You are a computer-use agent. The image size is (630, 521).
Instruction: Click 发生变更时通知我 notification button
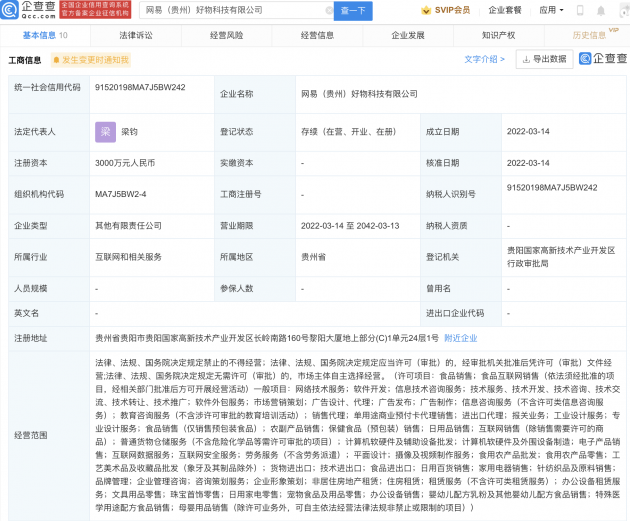pos(91,60)
